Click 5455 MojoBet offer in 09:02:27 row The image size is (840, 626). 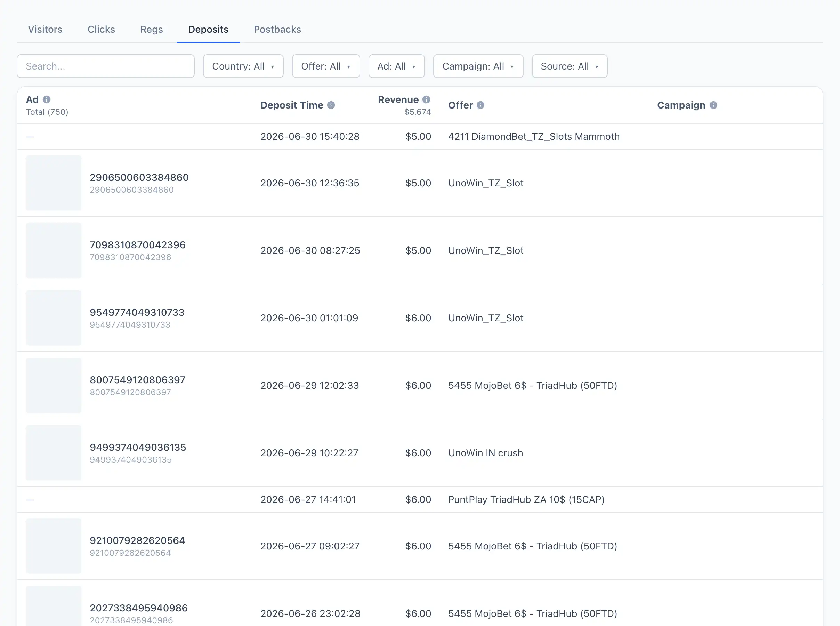tap(533, 546)
